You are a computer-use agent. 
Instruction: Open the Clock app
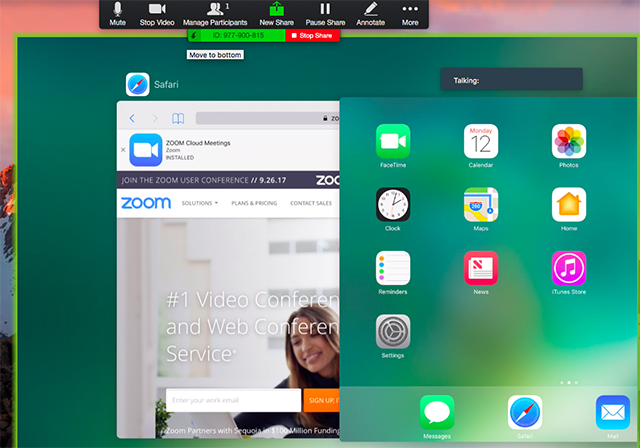[393, 204]
